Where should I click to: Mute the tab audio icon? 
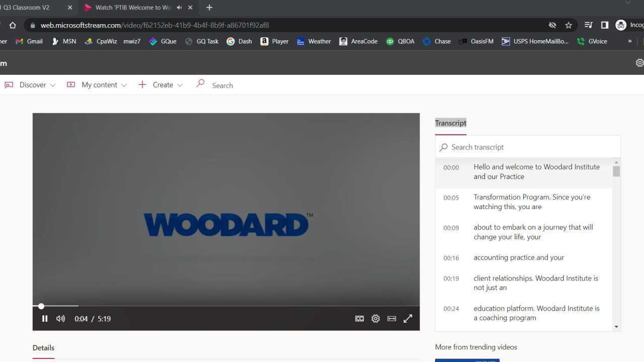pos(179,8)
